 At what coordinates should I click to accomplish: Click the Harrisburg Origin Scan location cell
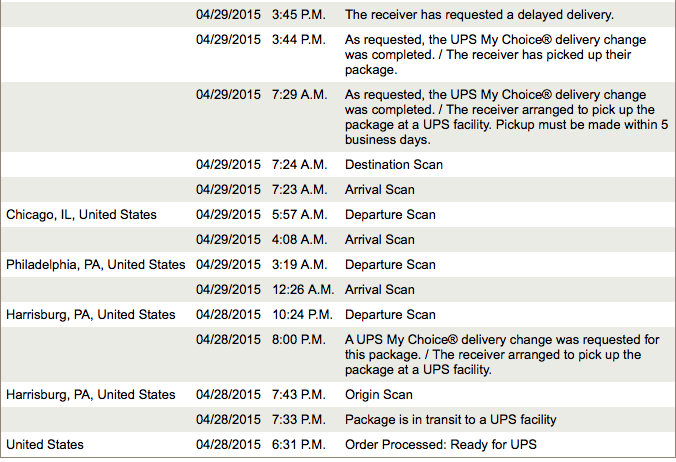pyautogui.click(x=91, y=395)
